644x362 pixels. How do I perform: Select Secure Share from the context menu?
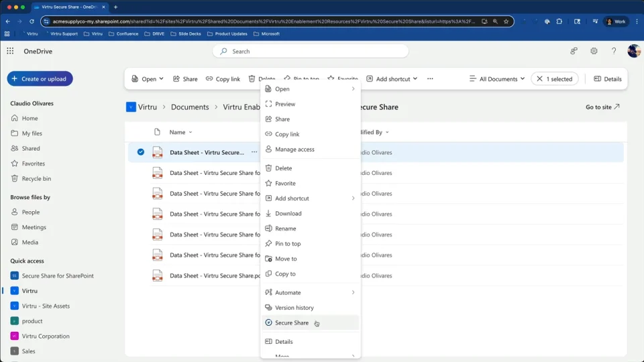coord(292,323)
